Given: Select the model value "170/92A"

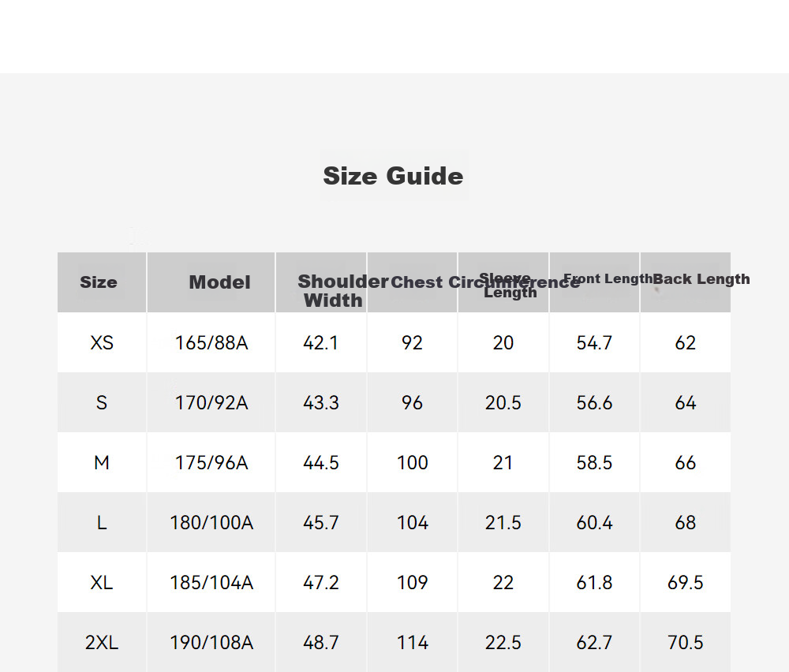Looking at the screenshot, I should click(211, 402).
